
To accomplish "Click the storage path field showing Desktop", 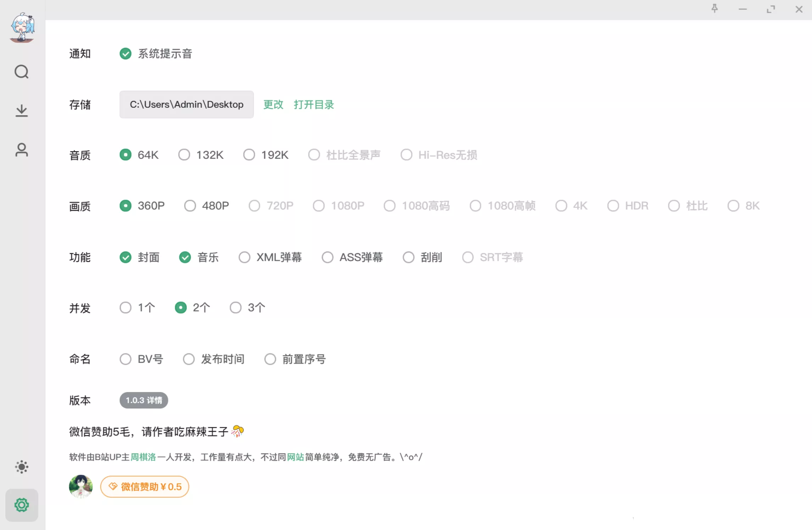I will click(x=186, y=104).
